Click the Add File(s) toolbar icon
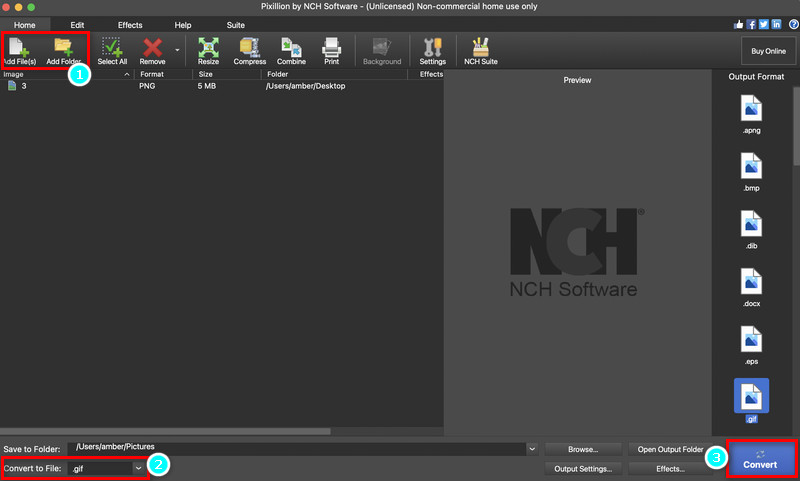The image size is (800, 481). click(x=19, y=51)
